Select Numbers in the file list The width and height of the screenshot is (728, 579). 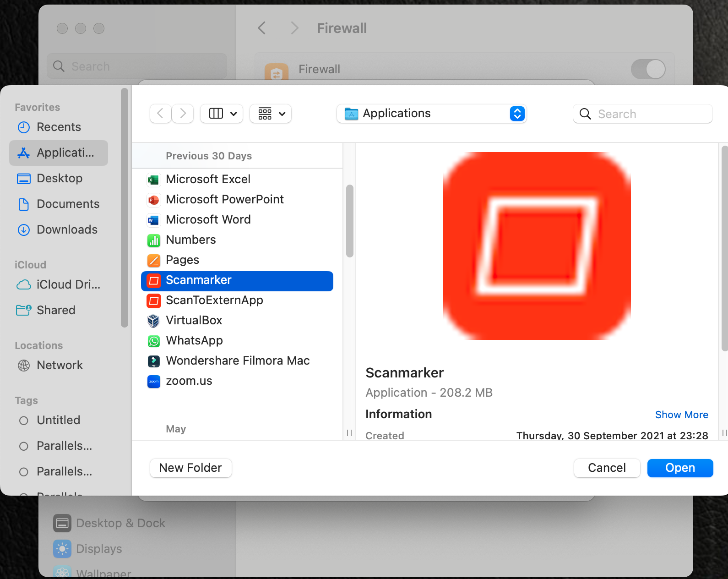point(237,240)
